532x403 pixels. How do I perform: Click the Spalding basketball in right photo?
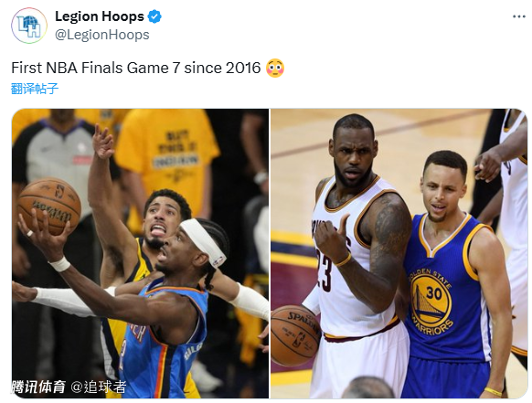tap(295, 335)
